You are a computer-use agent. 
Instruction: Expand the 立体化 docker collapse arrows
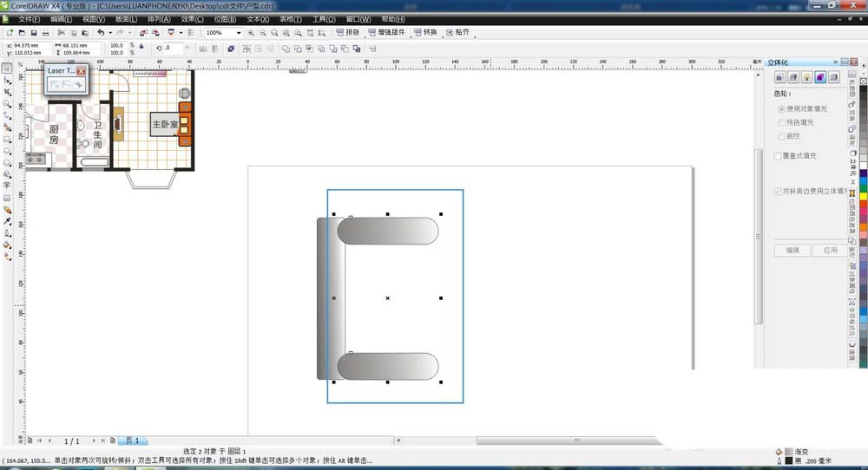(x=835, y=62)
